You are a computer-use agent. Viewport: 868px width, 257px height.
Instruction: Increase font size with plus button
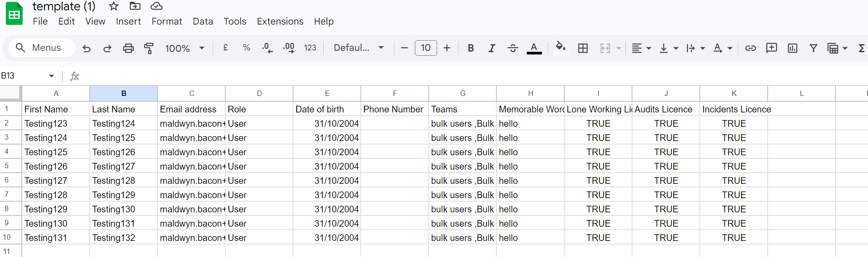[x=447, y=48]
